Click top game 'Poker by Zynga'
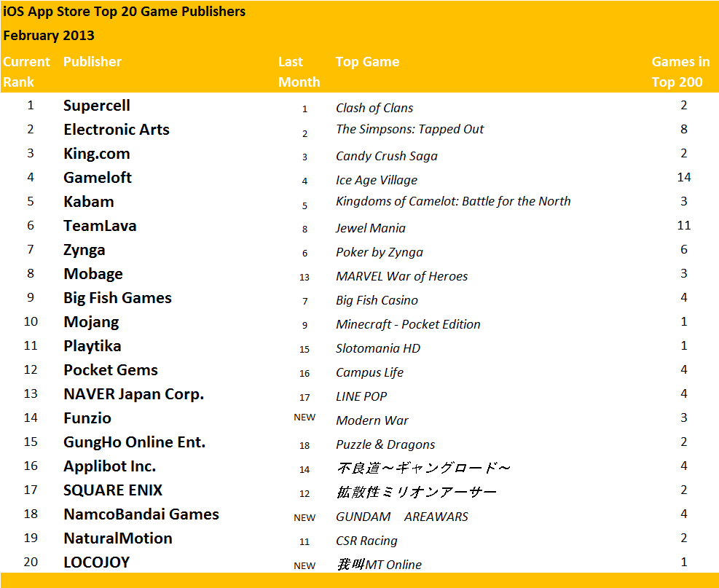The height and width of the screenshot is (588, 719). click(380, 252)
